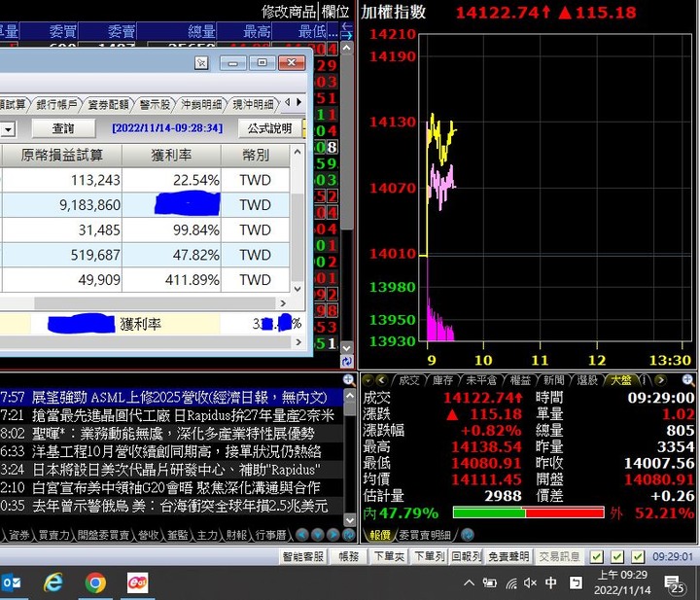Click the 回報列 button
The width and height of the screenshot is (700, 600).
(x=466, y=556)
